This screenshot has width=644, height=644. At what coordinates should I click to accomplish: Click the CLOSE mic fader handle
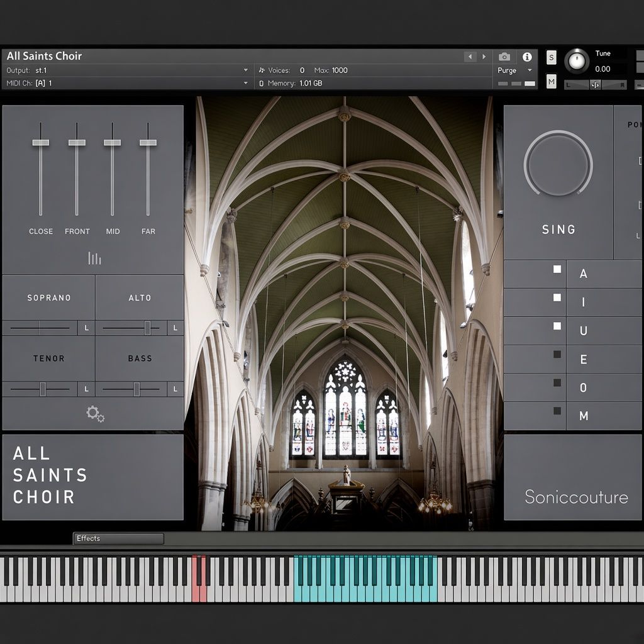41,143
